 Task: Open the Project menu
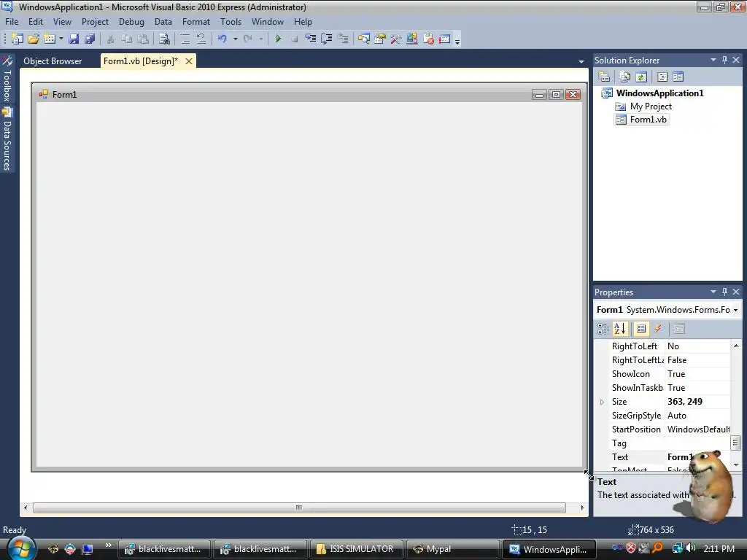95,22
